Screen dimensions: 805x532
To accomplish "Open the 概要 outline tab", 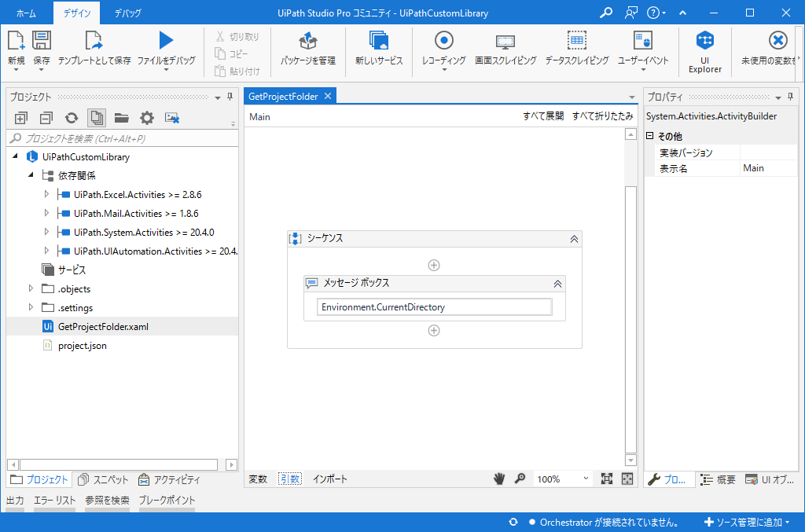I will pos(719,479).
